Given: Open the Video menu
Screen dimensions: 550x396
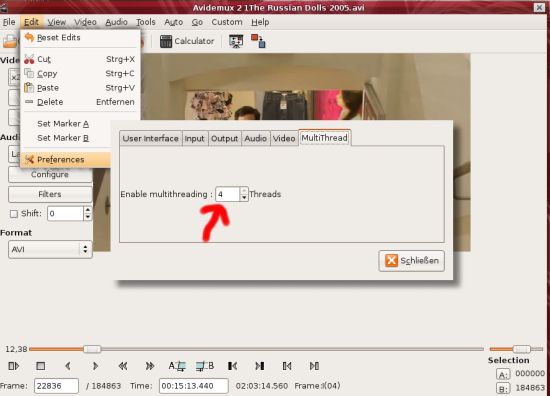Looking at the screenshot, I should [85, 22].
